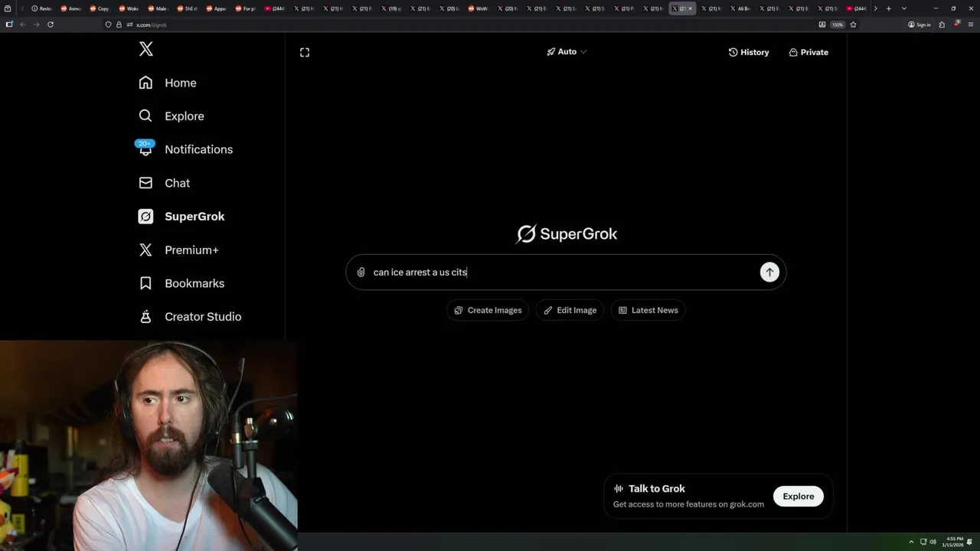Open Creator Studio in the sidebar

tap(190, 317)
